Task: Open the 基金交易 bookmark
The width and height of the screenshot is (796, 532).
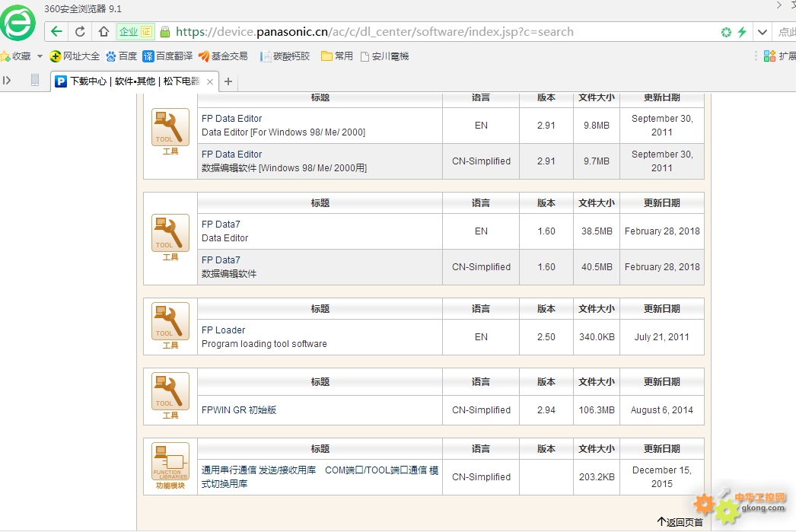Action: 224,56
